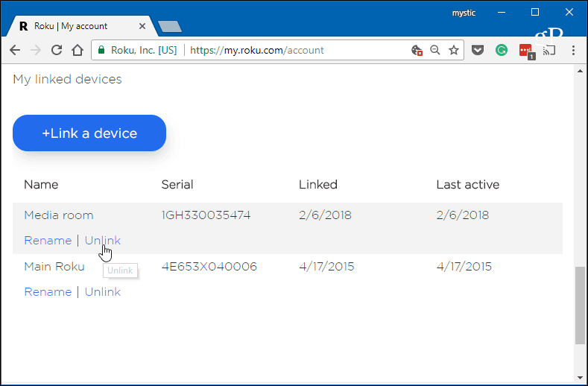Click the Last active column header
The image size is (588, 386).
[467, 185]
